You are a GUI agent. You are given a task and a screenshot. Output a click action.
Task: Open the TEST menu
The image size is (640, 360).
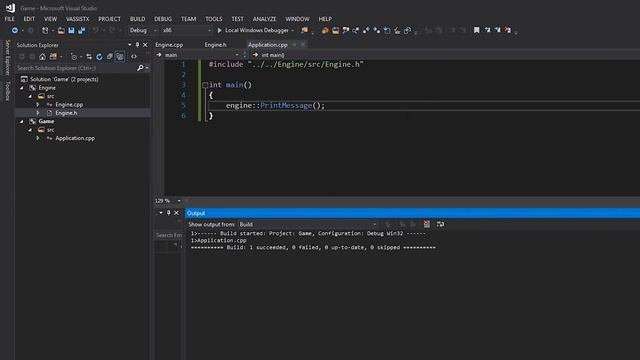pyautogui.click(x=237, y=19)
